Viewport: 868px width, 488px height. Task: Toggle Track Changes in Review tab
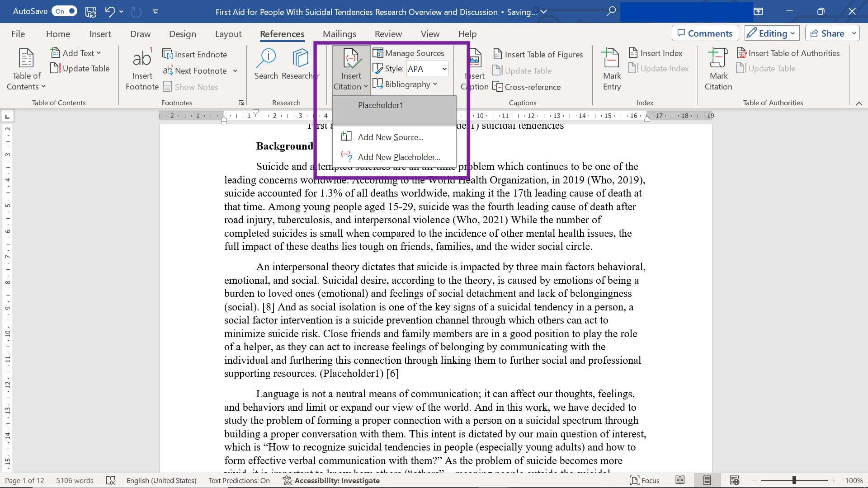coord(388,34)
